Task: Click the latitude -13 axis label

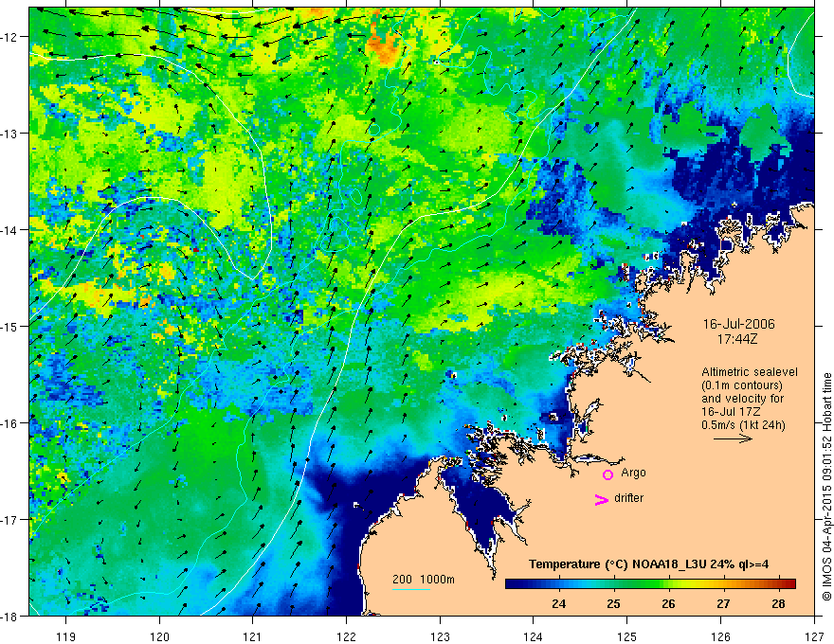Action: click(x=10, y=134)
